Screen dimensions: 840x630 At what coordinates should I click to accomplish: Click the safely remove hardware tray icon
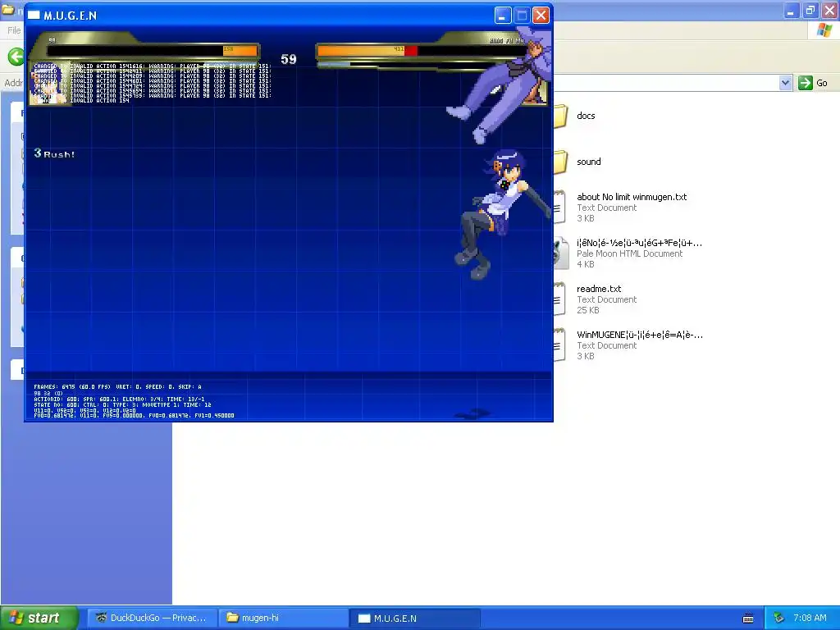point(779,618)
